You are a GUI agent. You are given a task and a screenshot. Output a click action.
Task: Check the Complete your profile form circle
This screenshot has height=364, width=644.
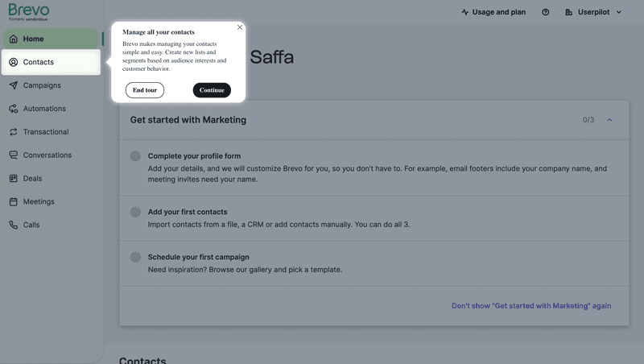(135, 156)
